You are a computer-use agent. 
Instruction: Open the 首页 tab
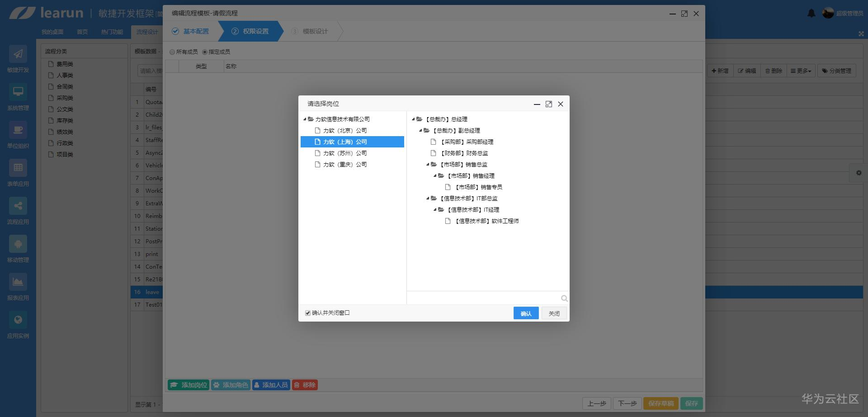(82, 32)
